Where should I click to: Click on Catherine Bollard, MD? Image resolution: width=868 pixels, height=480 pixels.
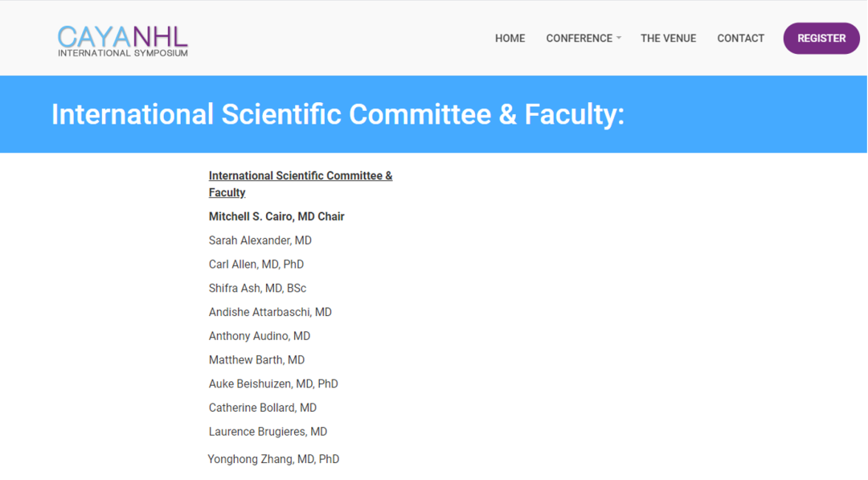coord(263,408)
